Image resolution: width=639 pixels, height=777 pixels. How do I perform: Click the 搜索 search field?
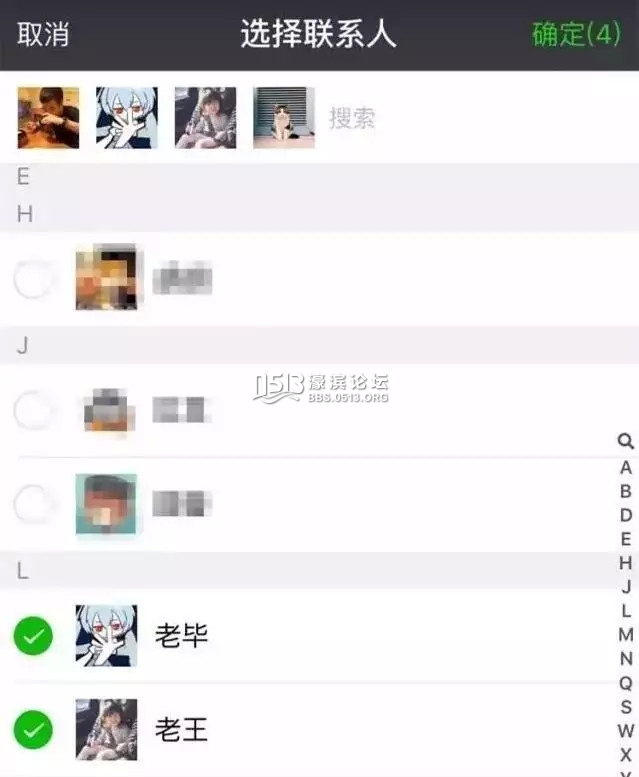coord(476,118)
